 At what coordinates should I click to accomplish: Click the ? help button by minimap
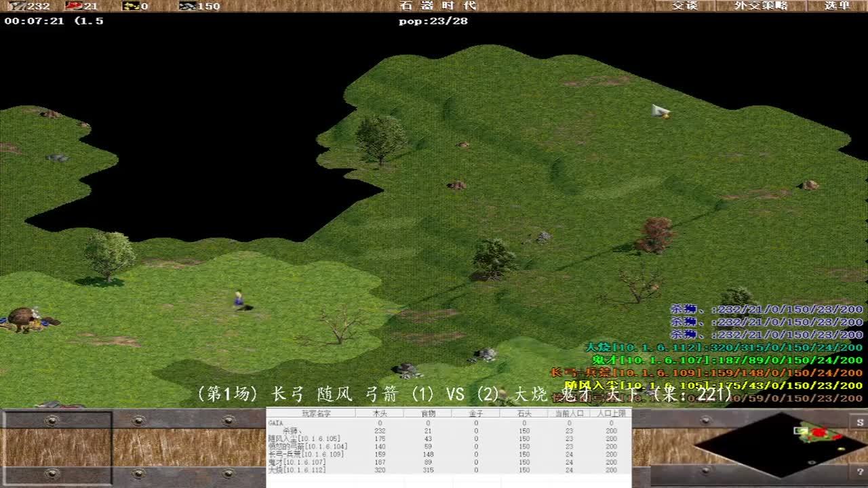pyautogui.click(x=860, y=472)
